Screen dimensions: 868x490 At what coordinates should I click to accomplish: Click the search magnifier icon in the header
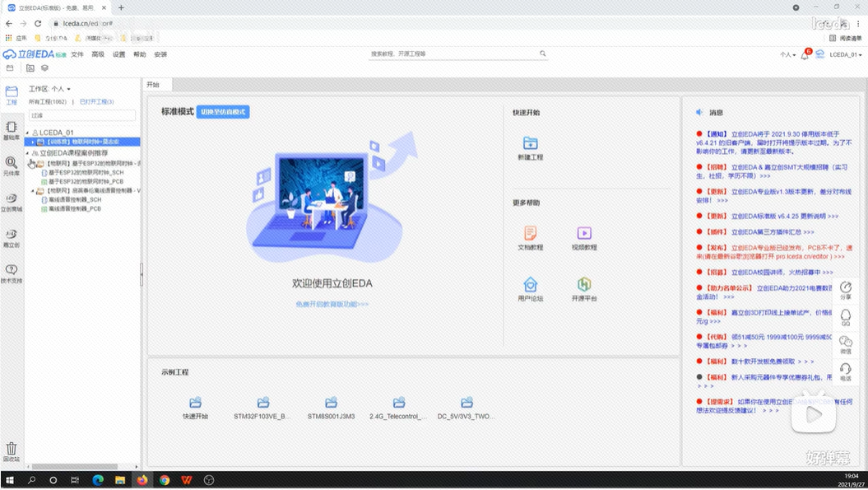point(542,54)
